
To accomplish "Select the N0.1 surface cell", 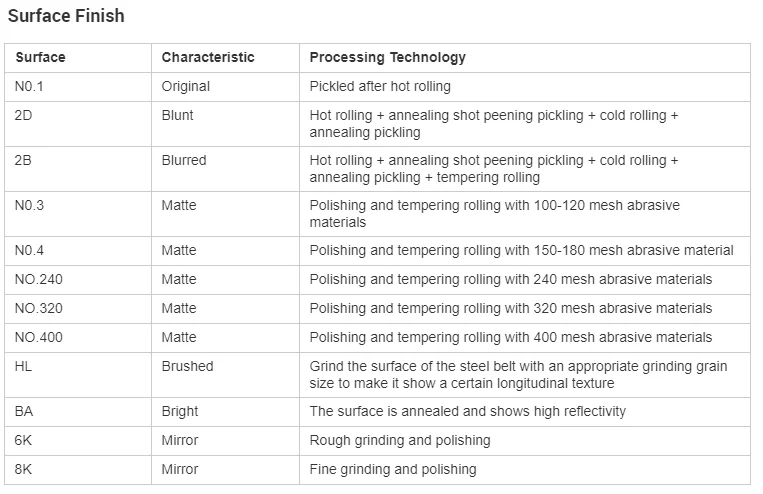I will point(30,87).
